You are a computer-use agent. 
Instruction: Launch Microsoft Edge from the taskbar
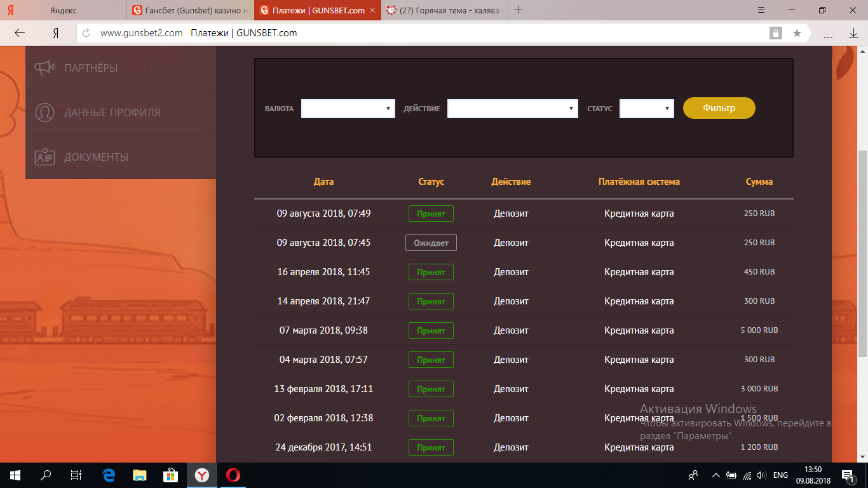[109, 475]
